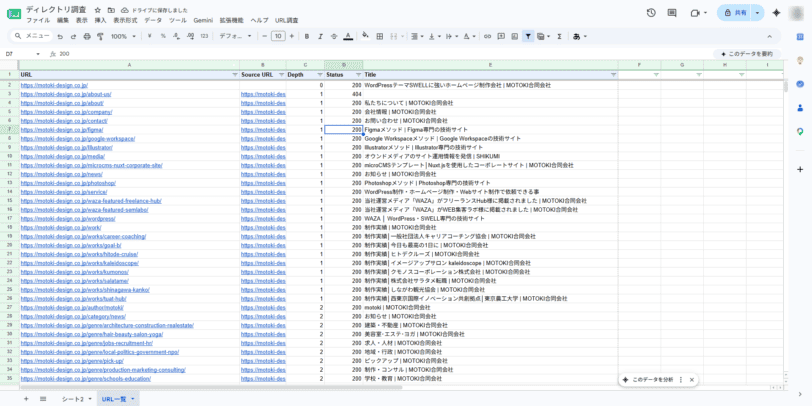Image resolution: width=812 pixels, height=406 pixels.
Task: Open the zoom 100% dropdown
Action: pos(123,36)
